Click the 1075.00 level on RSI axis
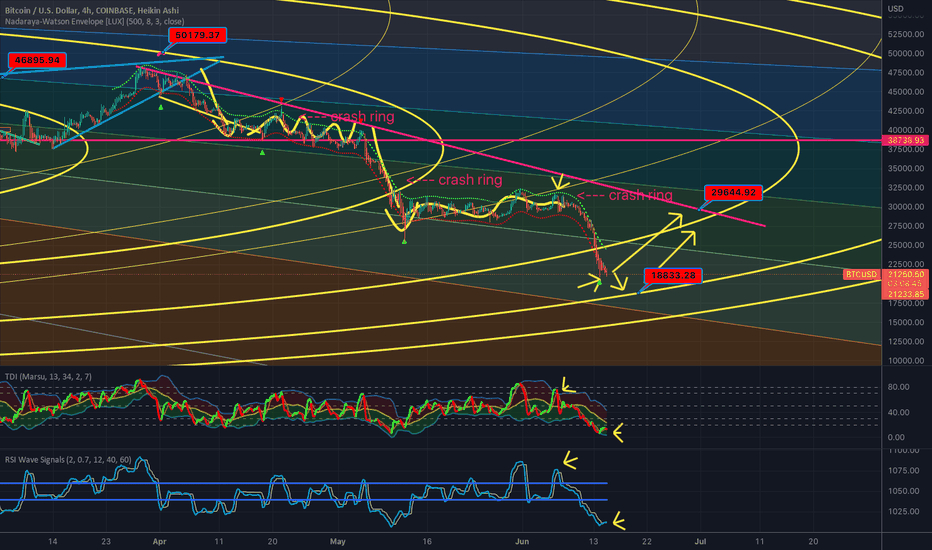932x550 pixels. point(903,470)
